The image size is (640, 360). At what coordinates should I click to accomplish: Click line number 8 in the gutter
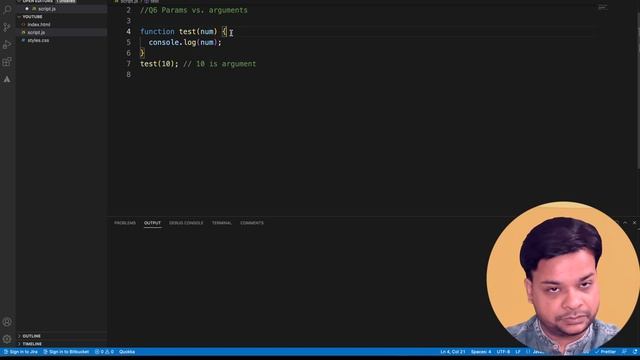129,74
